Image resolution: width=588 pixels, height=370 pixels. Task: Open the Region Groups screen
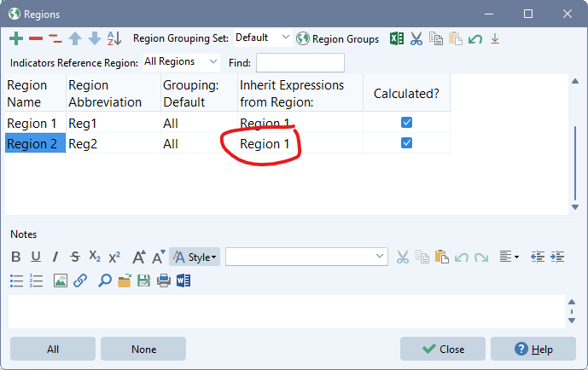[337, 39]
